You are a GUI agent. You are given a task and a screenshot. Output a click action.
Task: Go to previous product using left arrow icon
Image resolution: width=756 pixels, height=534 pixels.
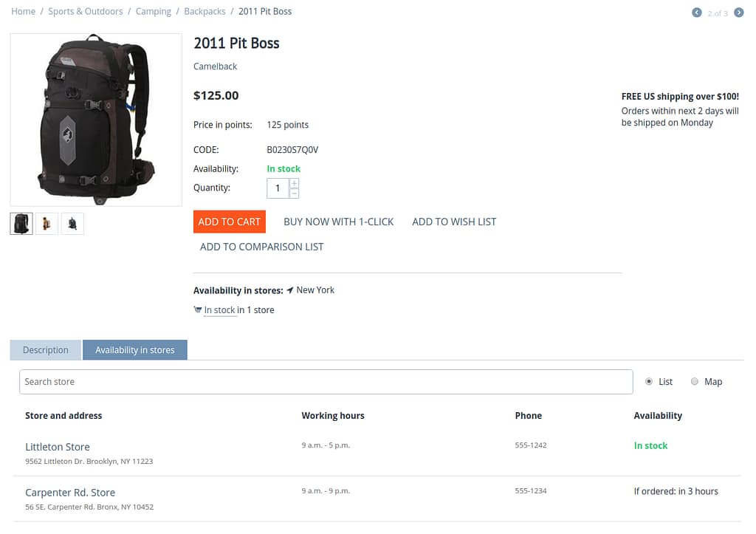click(695, 13)
